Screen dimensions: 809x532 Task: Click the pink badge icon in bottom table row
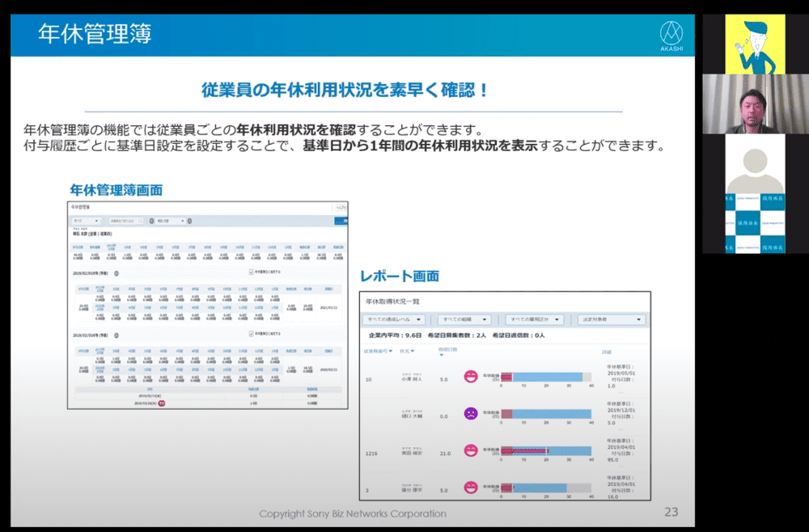coord(161,402)
